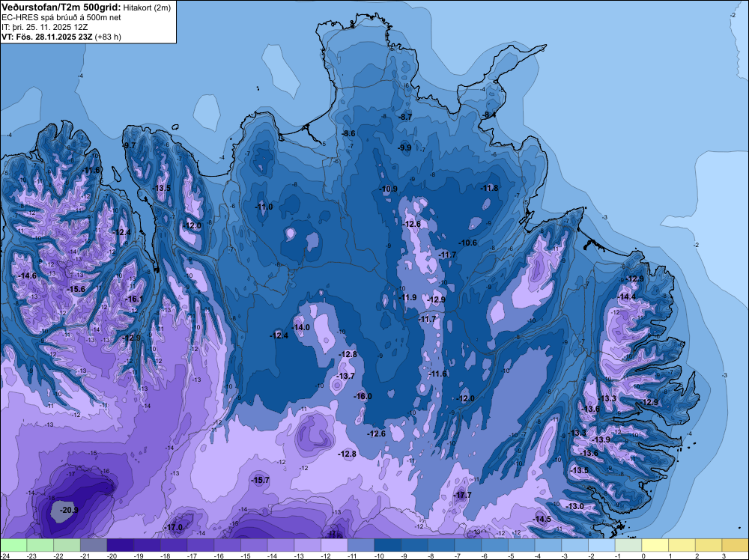
Task: Pick the orange-yellow 3 legend swatch
Action: [736, 545]
